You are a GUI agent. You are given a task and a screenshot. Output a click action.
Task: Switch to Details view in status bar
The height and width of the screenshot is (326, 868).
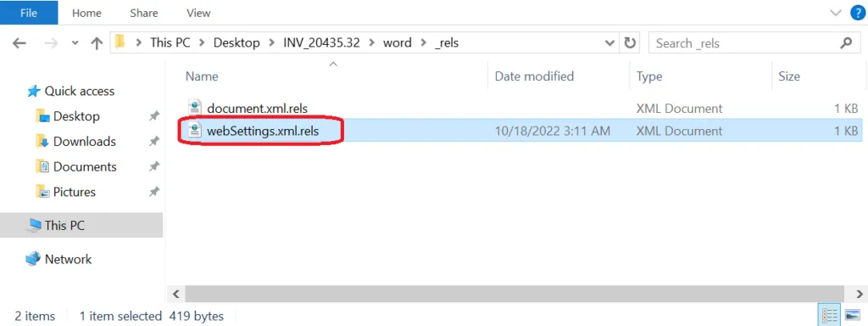click(829, 316)
